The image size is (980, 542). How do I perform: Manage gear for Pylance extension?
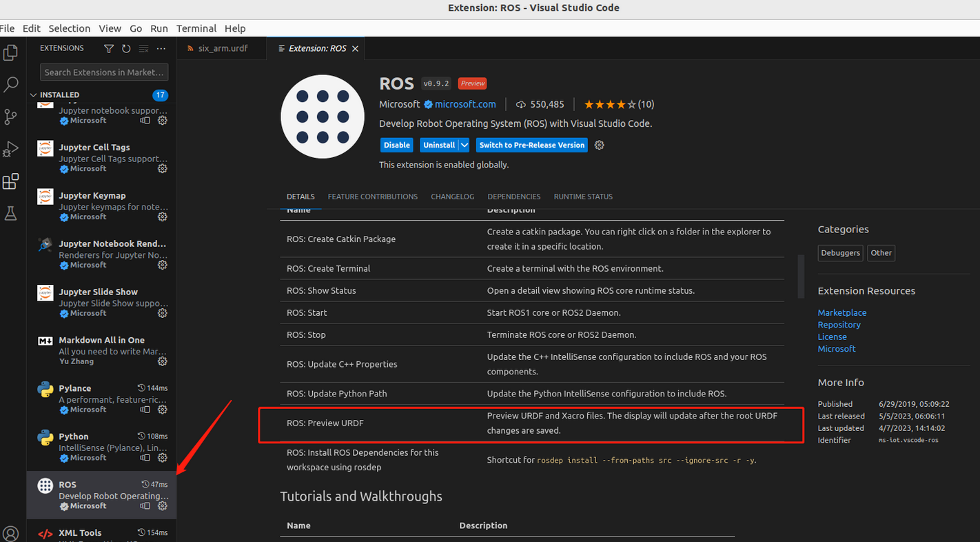coord(163,410)
